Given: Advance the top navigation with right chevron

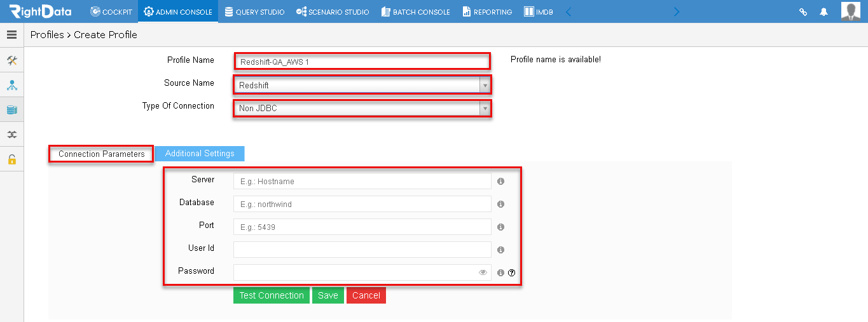Looking at the screenshot, I should click(677, 11).
